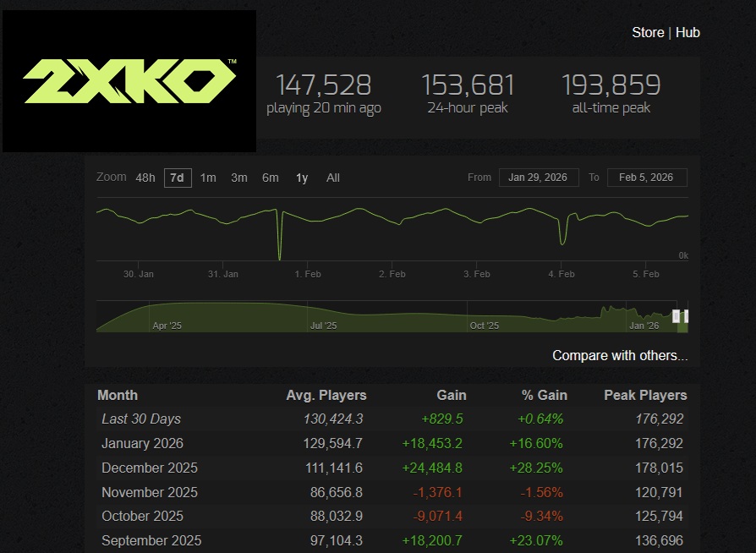Click the 147,528 playing now figure
Image resolution: width=756 pixels, height=553 pixels.
click(x=324, y=85)
